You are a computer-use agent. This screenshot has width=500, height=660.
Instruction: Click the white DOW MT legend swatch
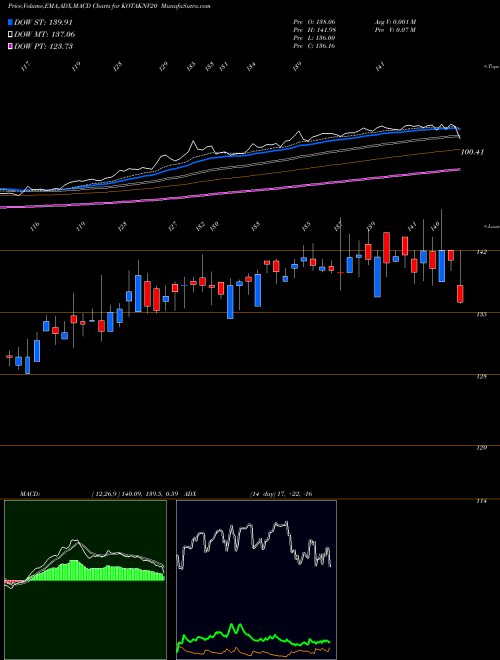click(10, 35)
